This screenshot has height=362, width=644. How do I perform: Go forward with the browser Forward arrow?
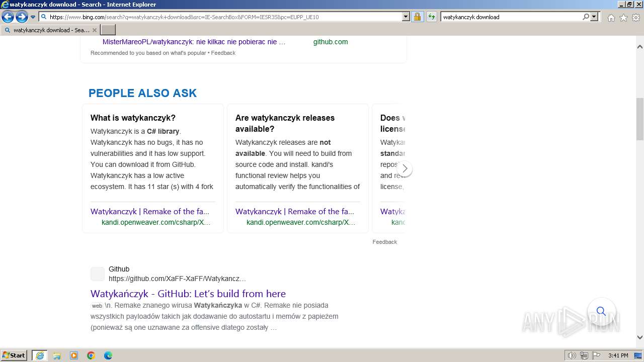coord(22,17)
